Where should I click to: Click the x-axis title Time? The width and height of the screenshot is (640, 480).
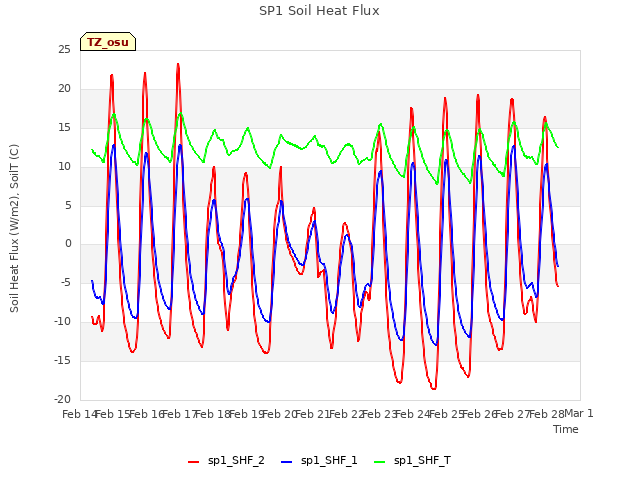[566, 429]
